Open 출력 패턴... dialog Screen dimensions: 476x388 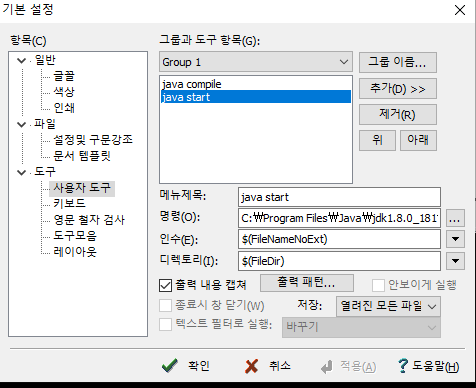(307, 283)
